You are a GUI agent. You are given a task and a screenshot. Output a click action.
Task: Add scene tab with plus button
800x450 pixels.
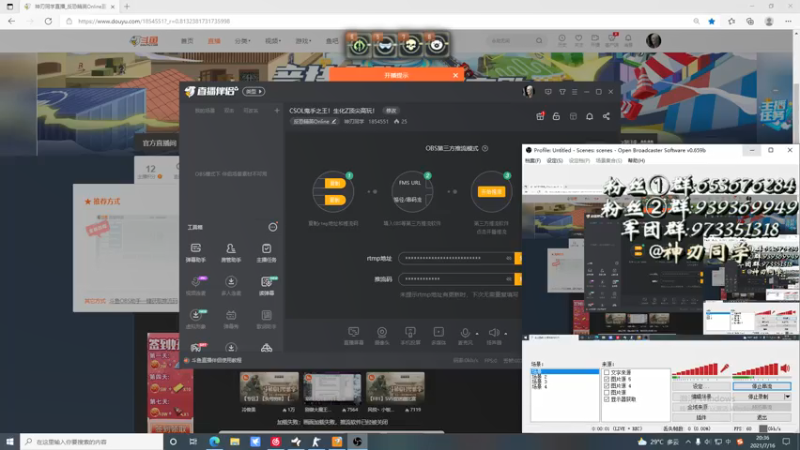(277, 110)
